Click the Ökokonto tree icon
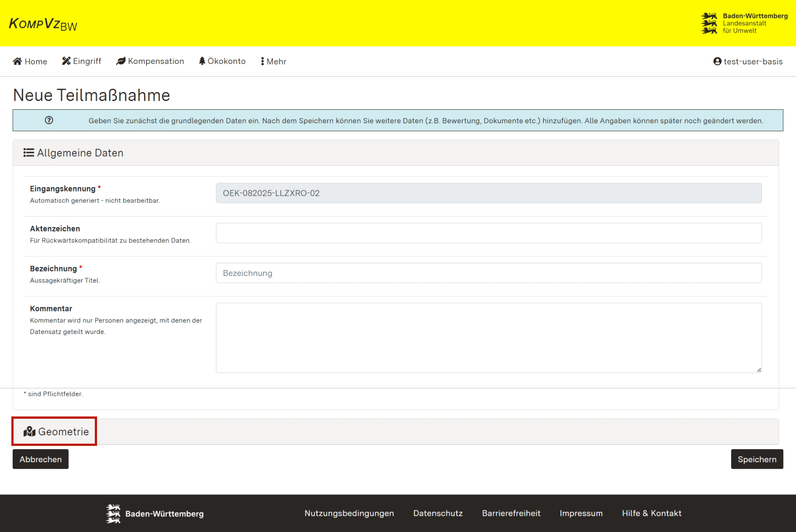Viewport: 796px width, 532px height. [x=202, y=61]
